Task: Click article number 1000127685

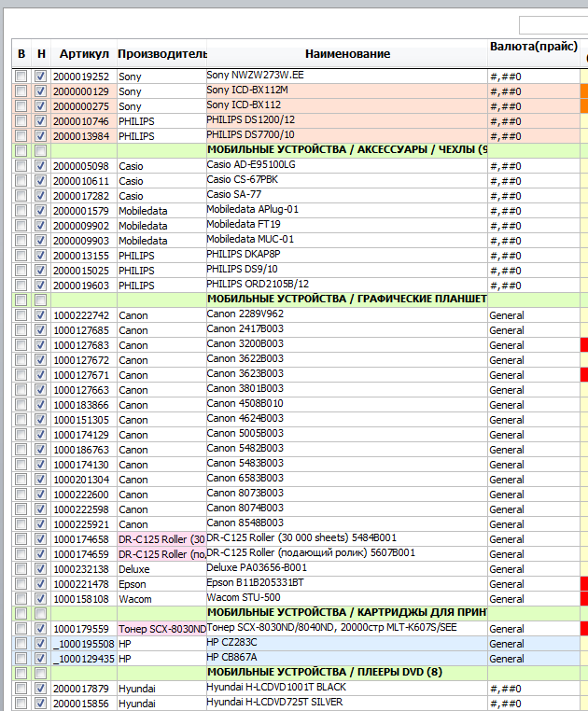Action: [x=81, y=330]
